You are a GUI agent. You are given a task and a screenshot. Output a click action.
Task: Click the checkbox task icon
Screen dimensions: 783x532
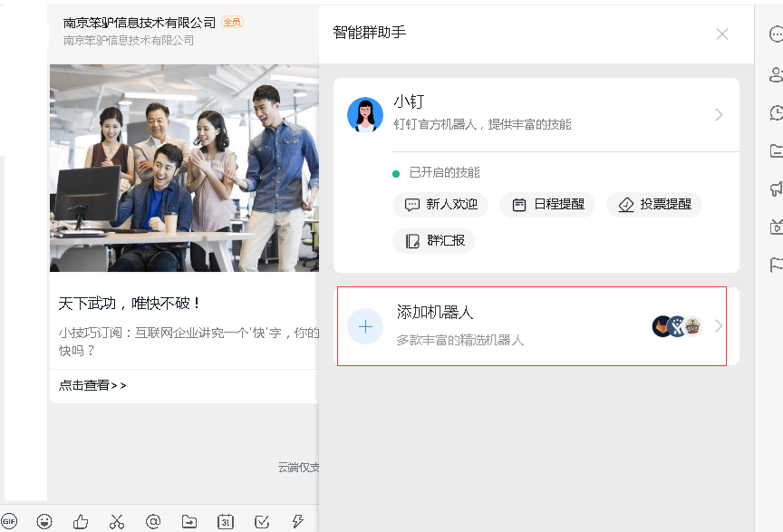pos(262,521)
